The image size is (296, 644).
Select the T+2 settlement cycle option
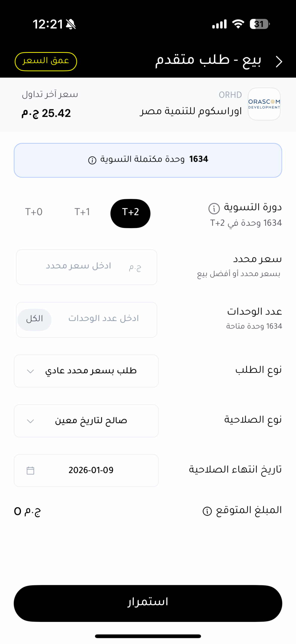pos(130,213)
